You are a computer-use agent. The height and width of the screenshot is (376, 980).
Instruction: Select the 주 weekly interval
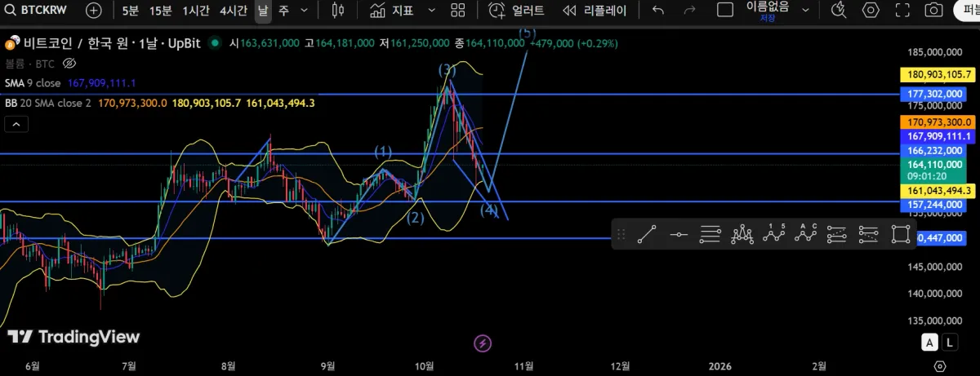[283, 11]
